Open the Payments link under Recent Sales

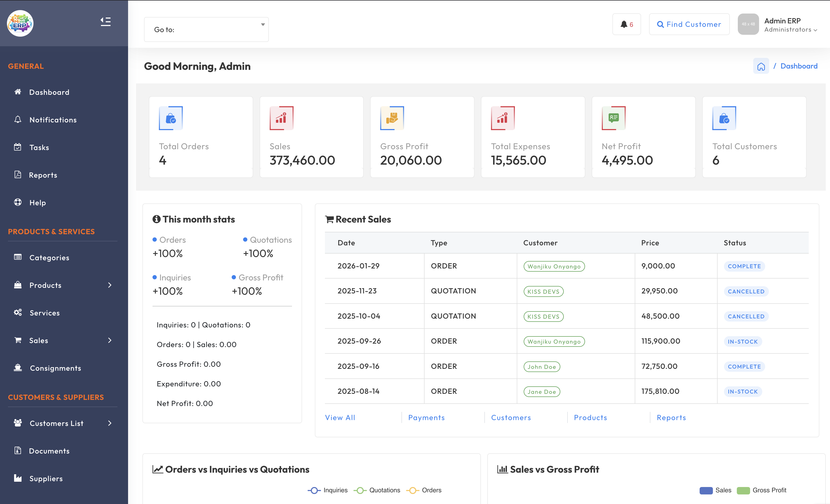(x=426, y=417)
